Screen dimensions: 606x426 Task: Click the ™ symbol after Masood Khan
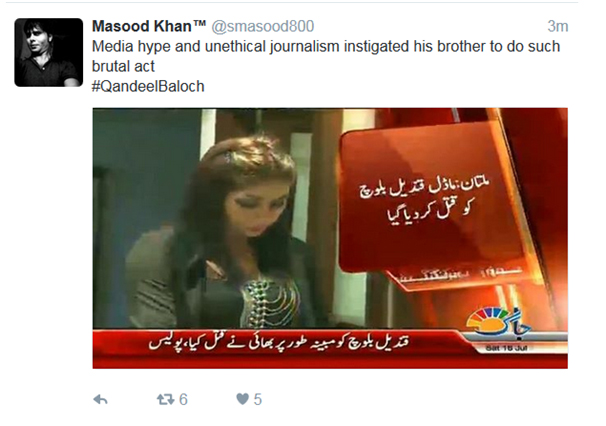tap(199, 24)
